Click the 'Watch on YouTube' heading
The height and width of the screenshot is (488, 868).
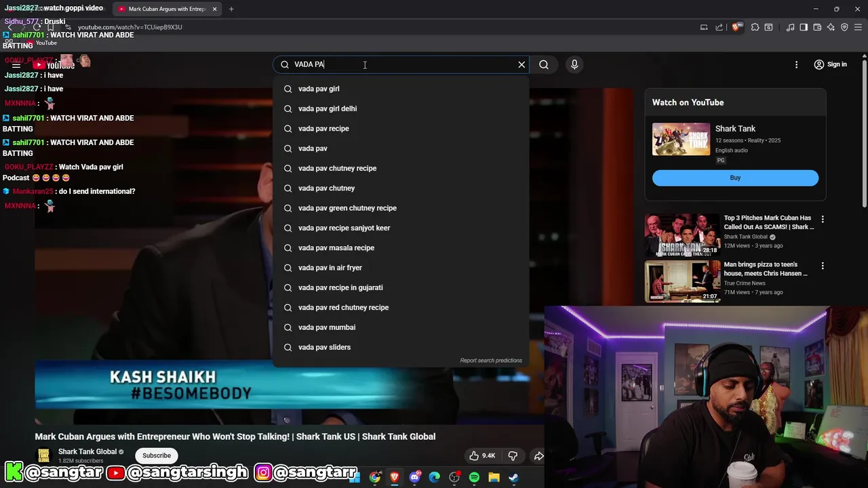pyautogui.click(x=688, y=102)
